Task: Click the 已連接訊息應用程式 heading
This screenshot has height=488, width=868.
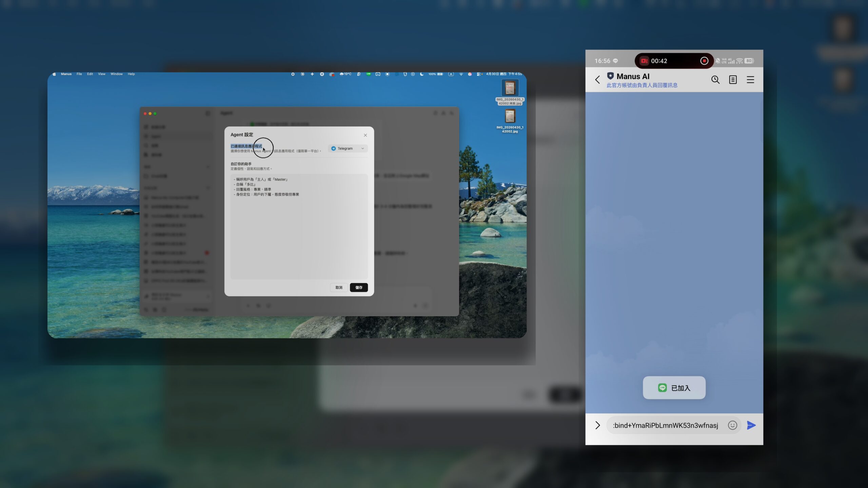Action: click(246, 146)
